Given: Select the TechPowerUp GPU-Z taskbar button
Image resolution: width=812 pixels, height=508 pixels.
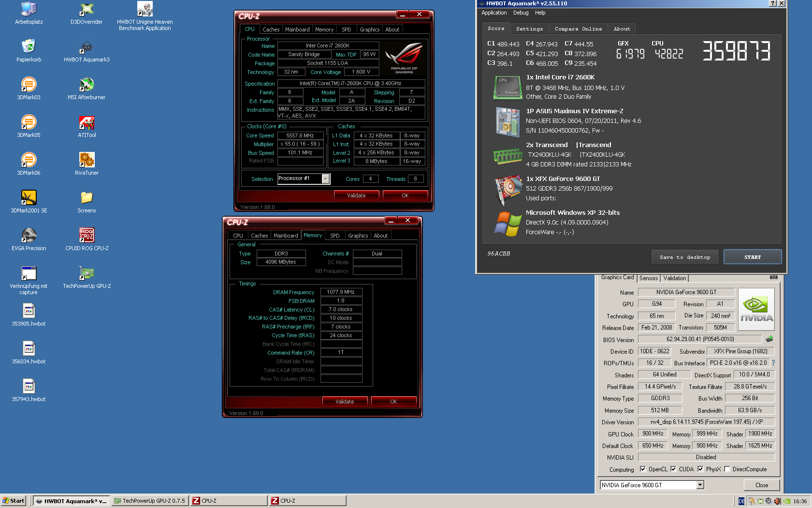Looking at the screenshot, I should coord(150,501).
